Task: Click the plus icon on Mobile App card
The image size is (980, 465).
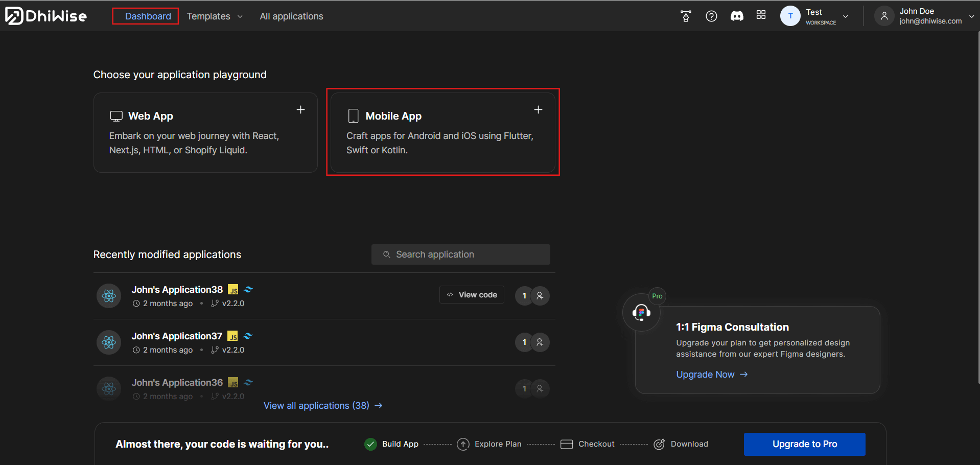Action: [x=538, y=109]
